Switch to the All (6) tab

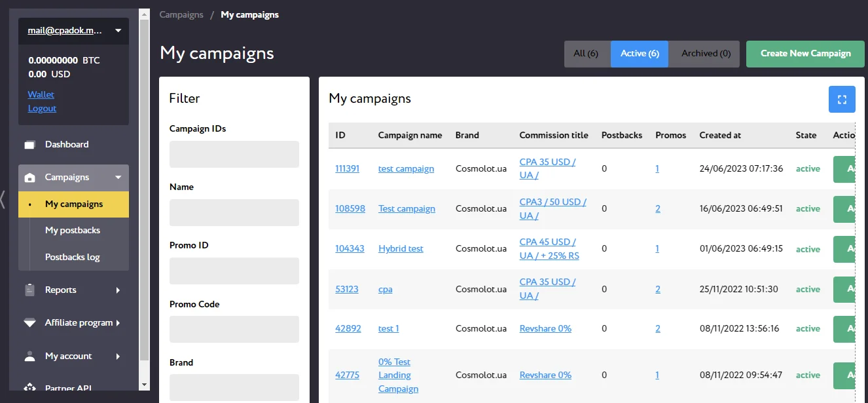pos(587,54)
